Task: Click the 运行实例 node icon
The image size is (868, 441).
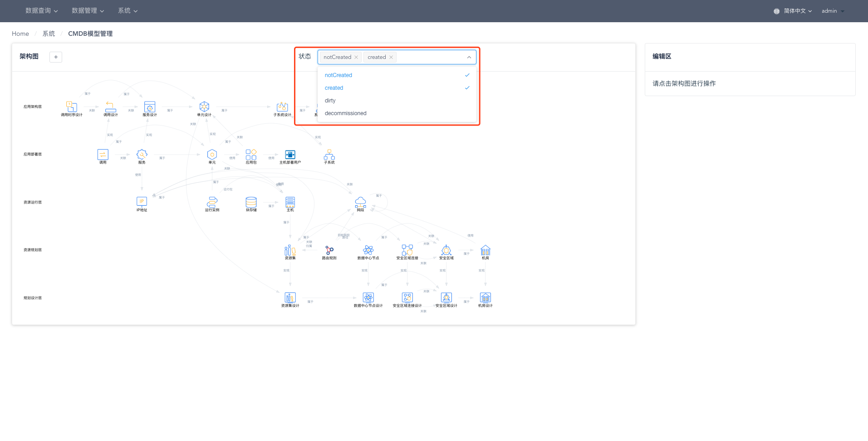Action: tap(212, 202)
